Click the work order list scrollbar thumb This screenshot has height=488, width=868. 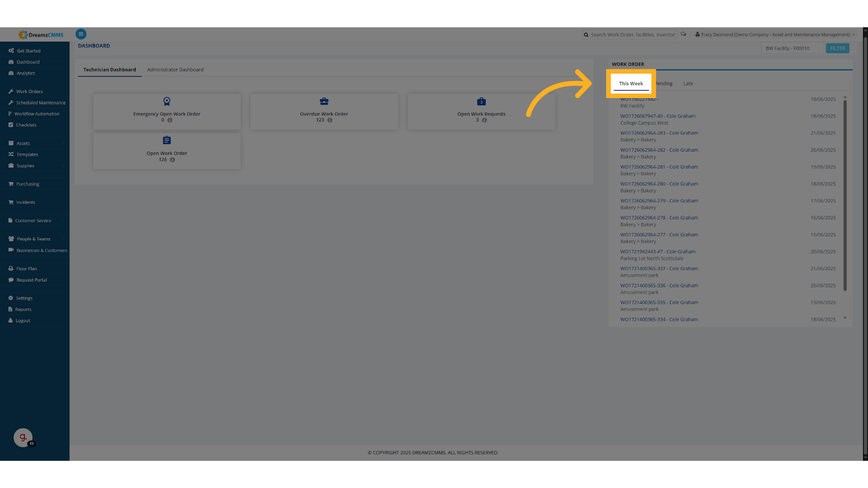[845, 195]
